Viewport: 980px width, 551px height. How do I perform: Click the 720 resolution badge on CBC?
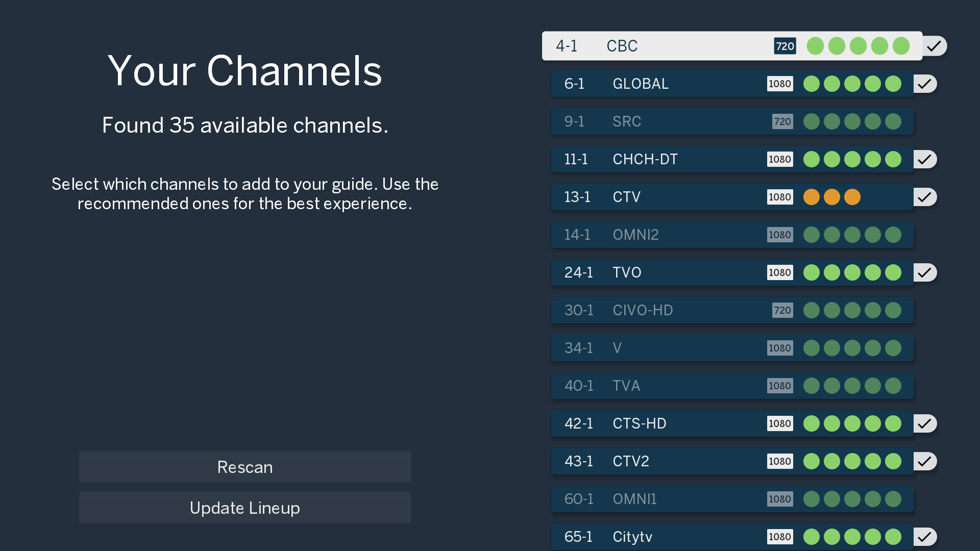[x=785, y=46]
